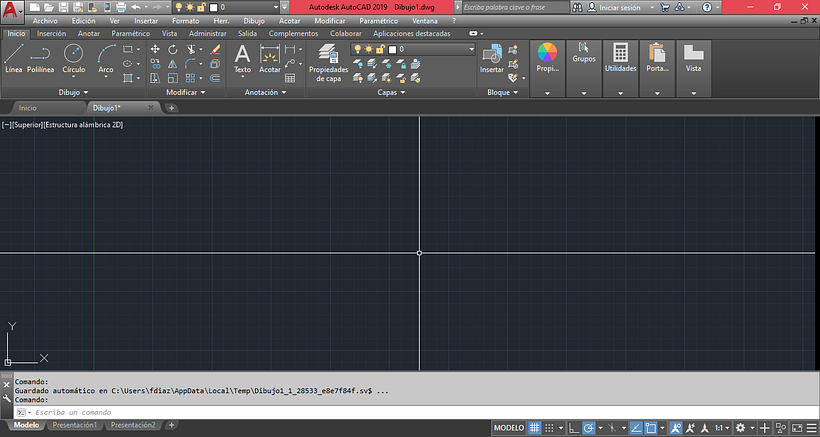Open the Autodesk App Store cart icon
The height and width of the screenshot is (437, 820).
[x=665, y=7]
